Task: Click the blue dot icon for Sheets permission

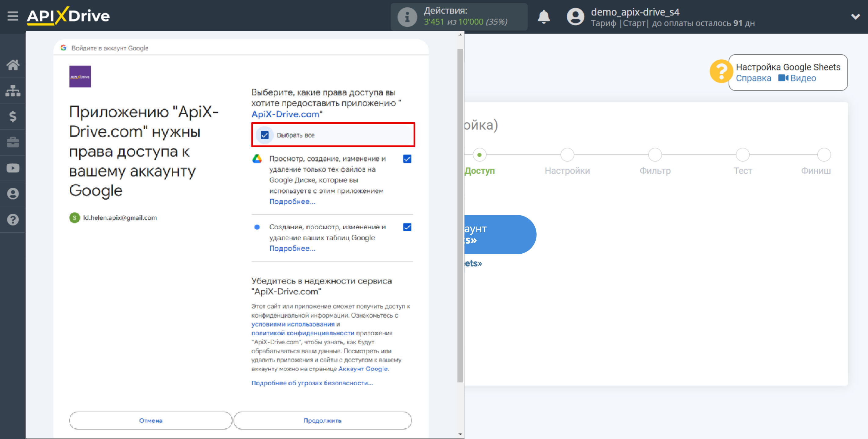Action: [257, 227]
